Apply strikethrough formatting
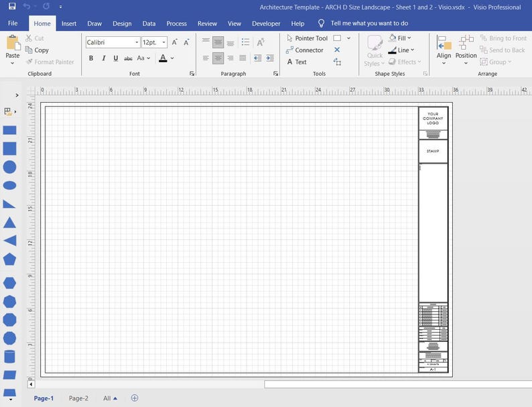Screen dimensions: 532x407 pyautogui.click(x=128, y=58)
